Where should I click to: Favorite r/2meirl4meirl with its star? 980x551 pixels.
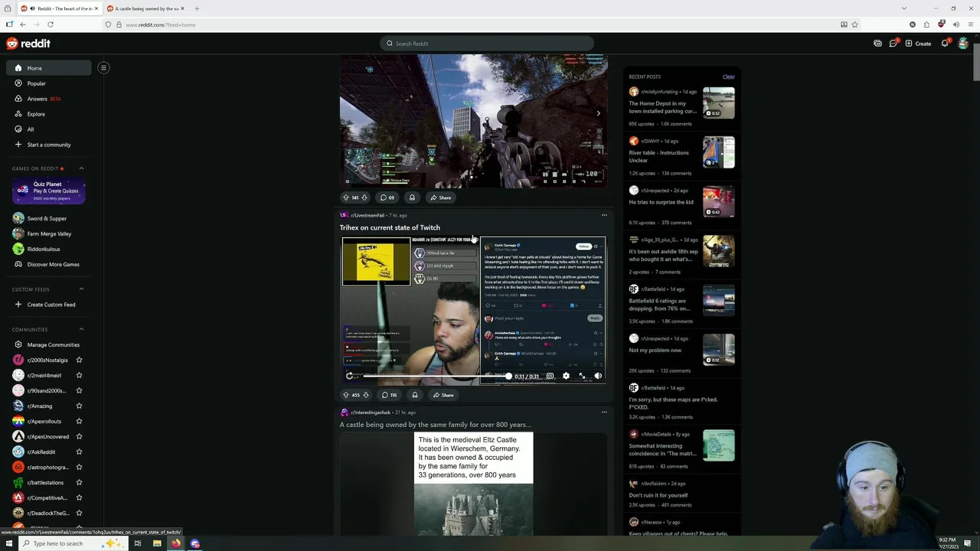[x=79, y=375]
